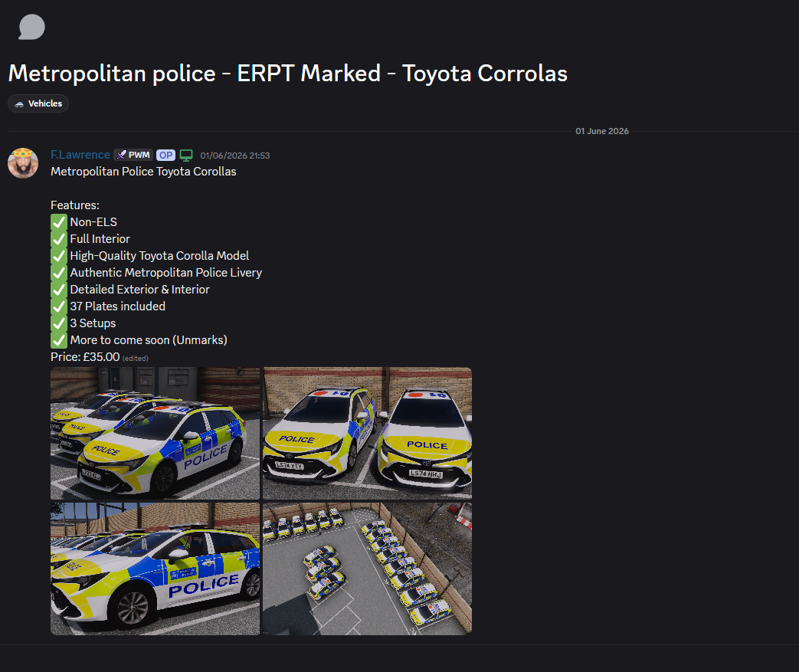This screenshot has height=672, width=799.
Task: Click the green desktop status icon
Action: [x=186, y=155]
